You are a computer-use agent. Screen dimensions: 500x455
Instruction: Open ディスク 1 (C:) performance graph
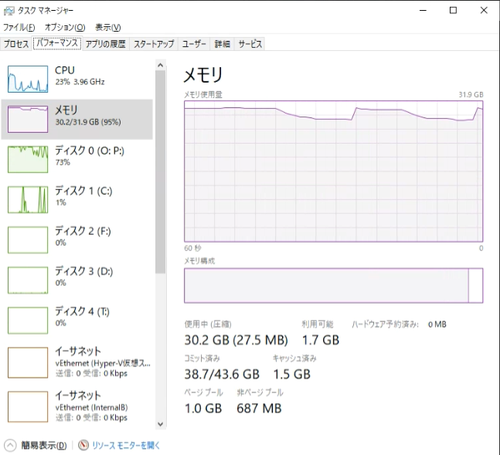[28, 199]
